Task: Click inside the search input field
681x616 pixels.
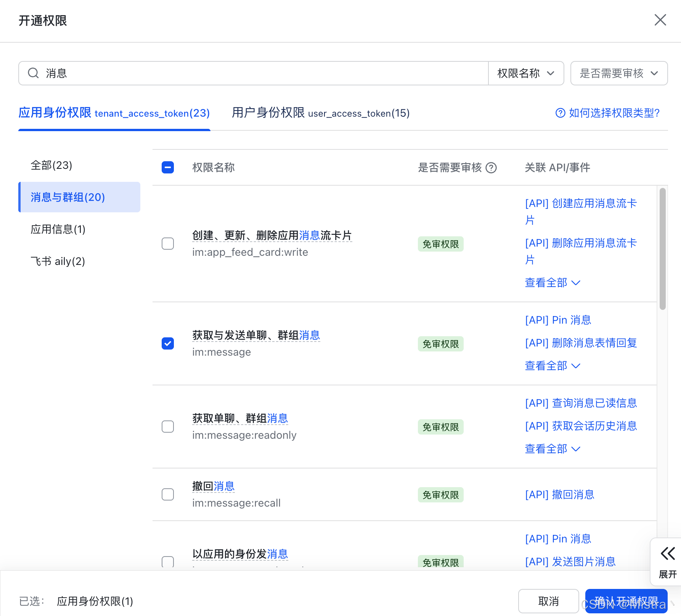Action: tap(229, 73)
